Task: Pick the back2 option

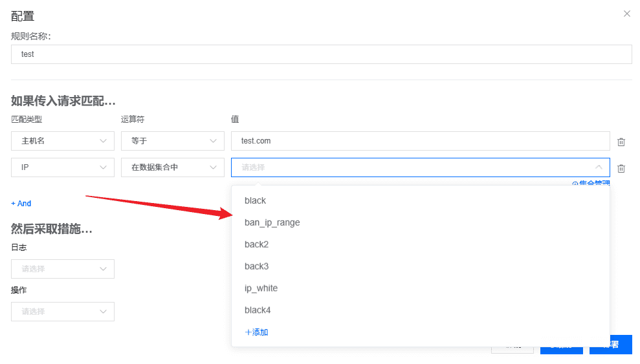Action: (256, 244)
